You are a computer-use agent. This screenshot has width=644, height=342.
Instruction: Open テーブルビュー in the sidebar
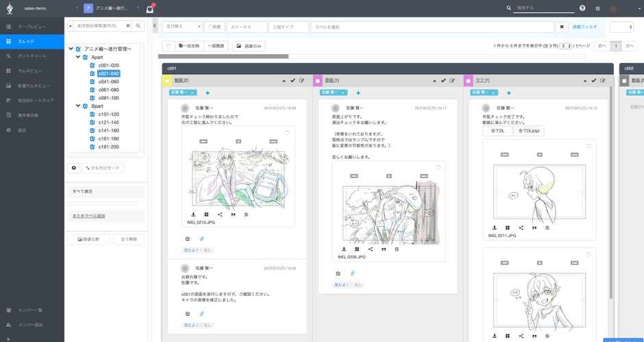point(32,27)
